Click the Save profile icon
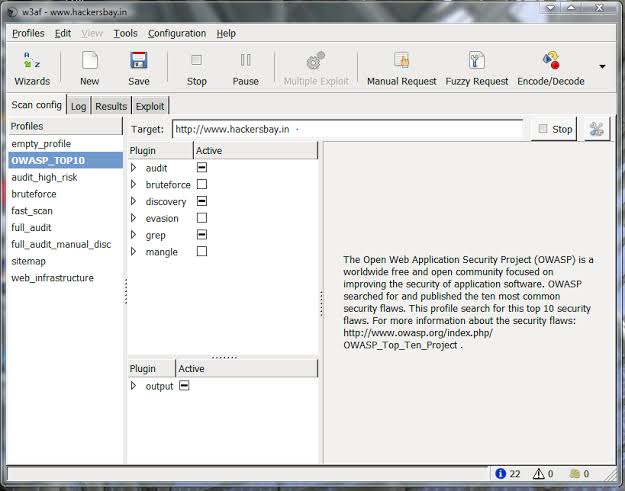This screenshot has height=491, width=625. [x=139, y=68]
